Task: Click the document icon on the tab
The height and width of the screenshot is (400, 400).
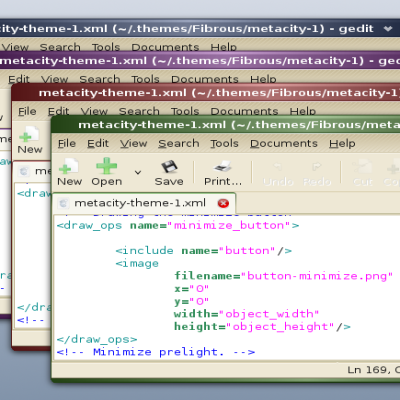Action: point(63,203)
